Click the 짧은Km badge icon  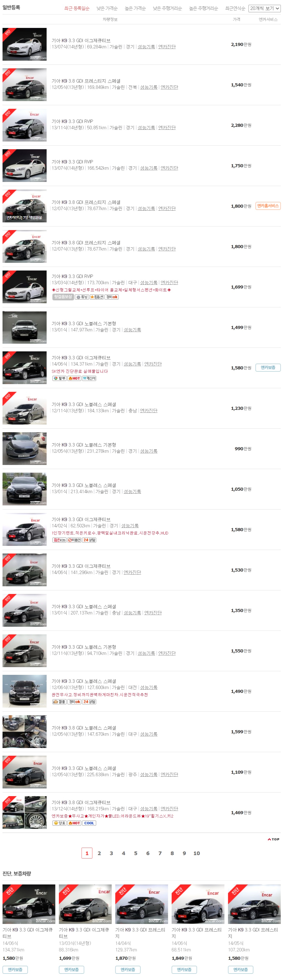[x=60, y=540]
